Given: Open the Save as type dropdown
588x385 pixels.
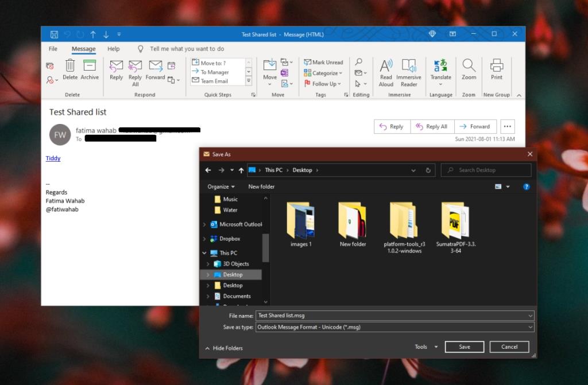Looking at the screenshot, I should [x=395, y=327].
